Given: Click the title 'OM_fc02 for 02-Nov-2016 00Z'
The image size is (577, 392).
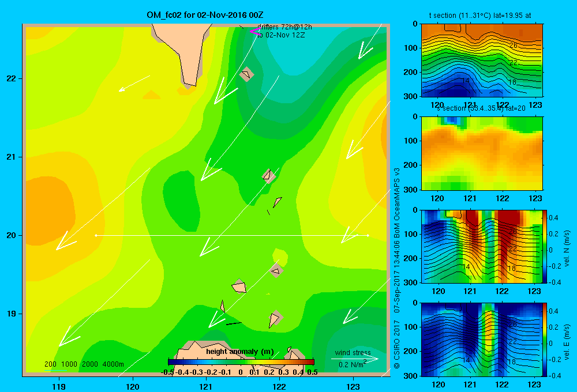Looking at the screenshot, I should click(205, 15).
